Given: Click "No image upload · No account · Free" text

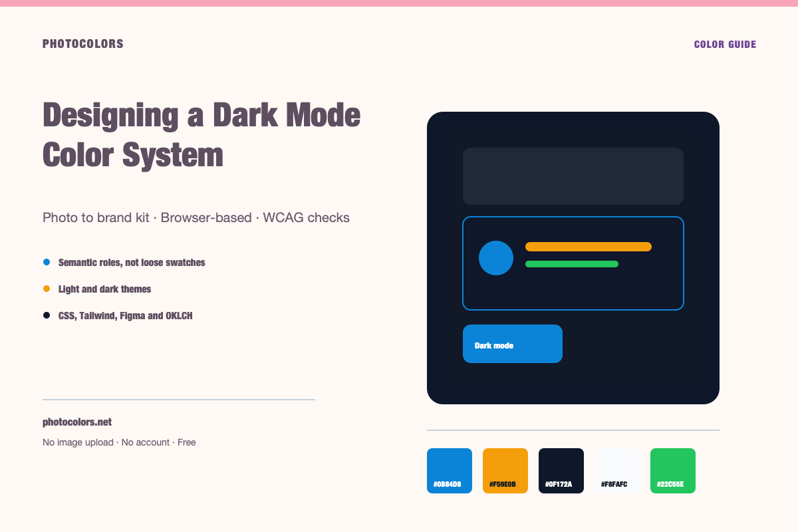Looking at the screenshot, I should [119, 442].
